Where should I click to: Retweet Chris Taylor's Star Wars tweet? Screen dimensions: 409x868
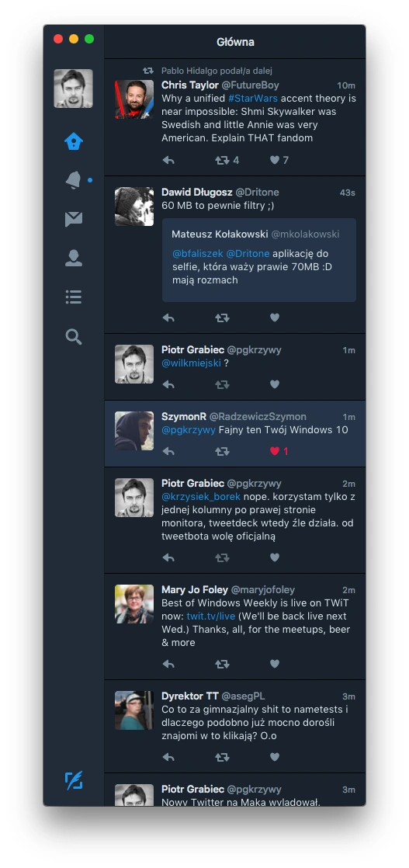222,160
